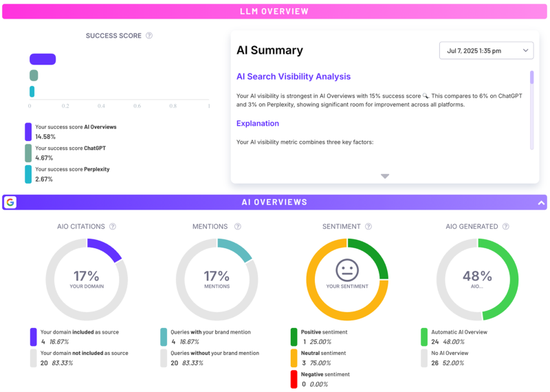Screen dimensions: 550x392
Task: Click the SUCCESS SCORE heading
Action: pos(113,36)
